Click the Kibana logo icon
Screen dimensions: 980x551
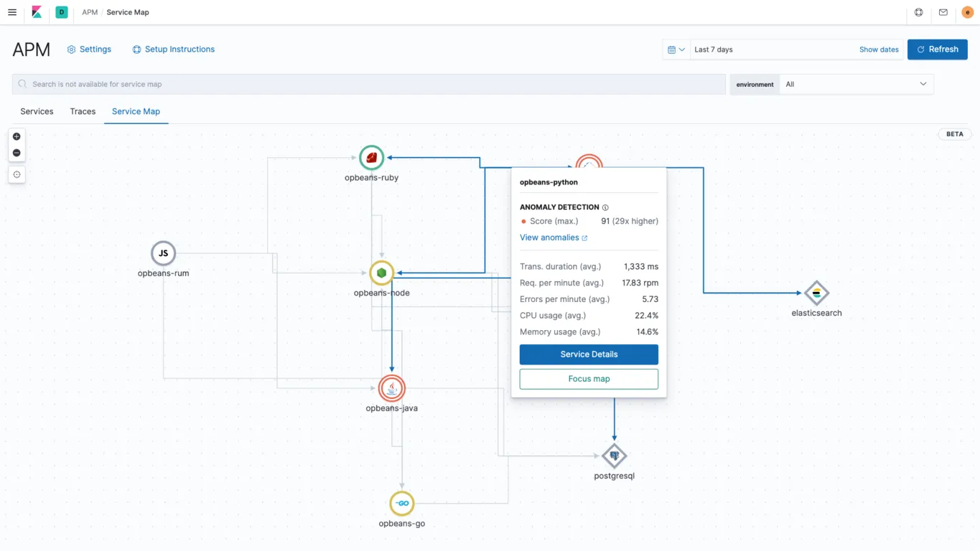coord(37,12)
